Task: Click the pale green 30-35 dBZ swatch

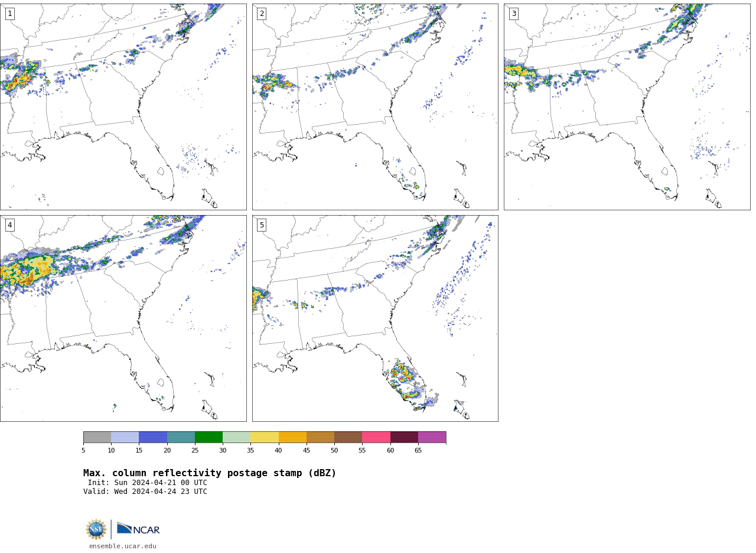Action: pyautogui.click(x=236, y=437)
